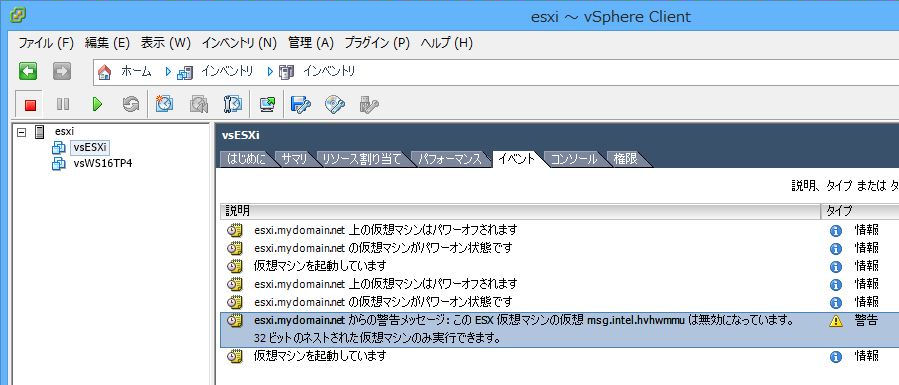
Task: Select the vsESXi virtual machine in the tree
Action: [x=90, y=148]
